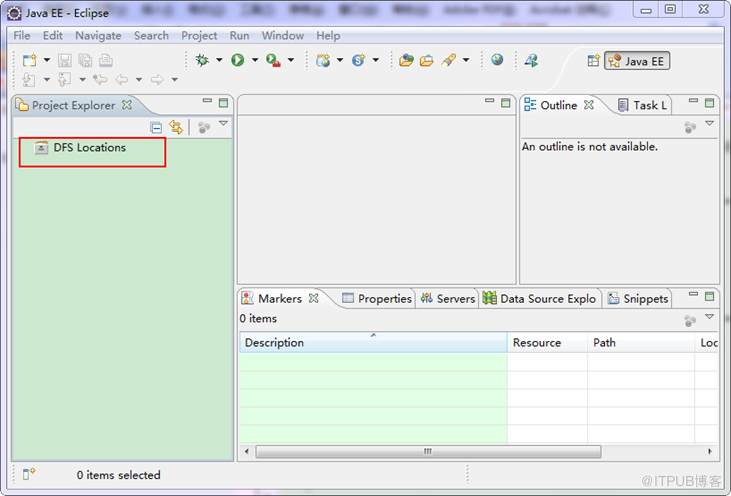Open the Window menu
Image resolution: width=731 pixels, height=496 pixels.
(283, 35)
